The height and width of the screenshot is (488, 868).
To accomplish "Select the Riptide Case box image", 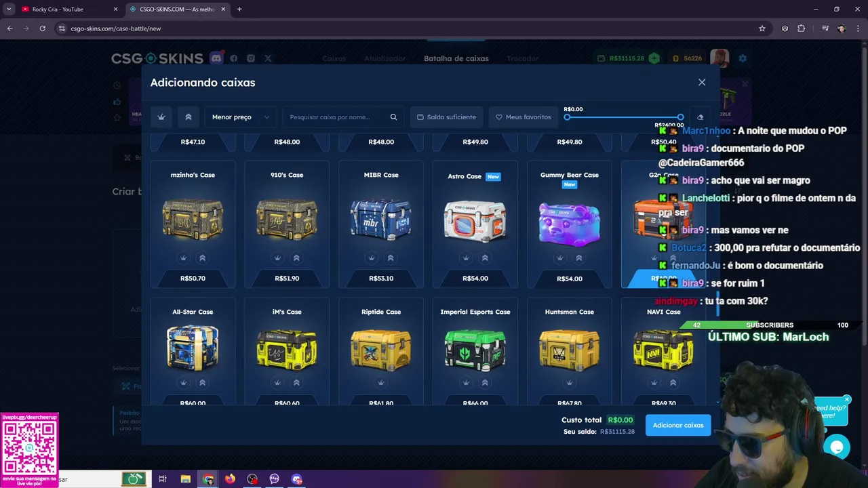I will pos(381,350).
